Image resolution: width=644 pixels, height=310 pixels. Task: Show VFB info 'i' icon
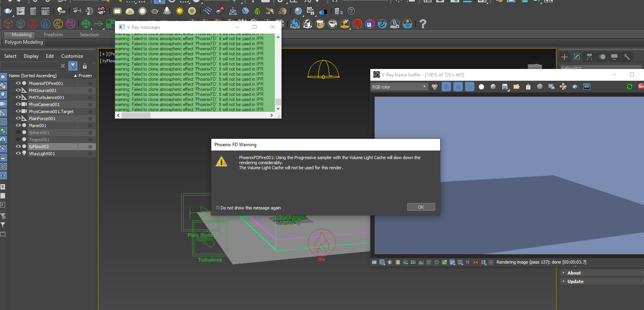point(390,262)
